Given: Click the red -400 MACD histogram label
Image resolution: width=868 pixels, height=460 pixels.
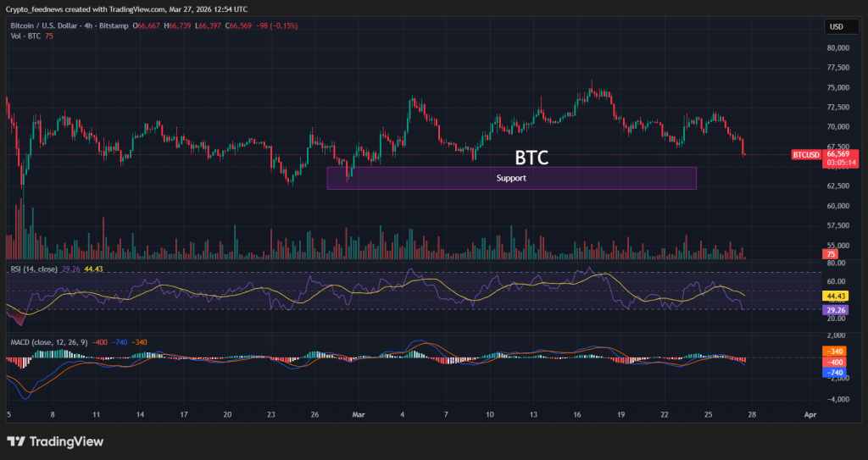Looking at the screenshot, I should pos(837,361).
